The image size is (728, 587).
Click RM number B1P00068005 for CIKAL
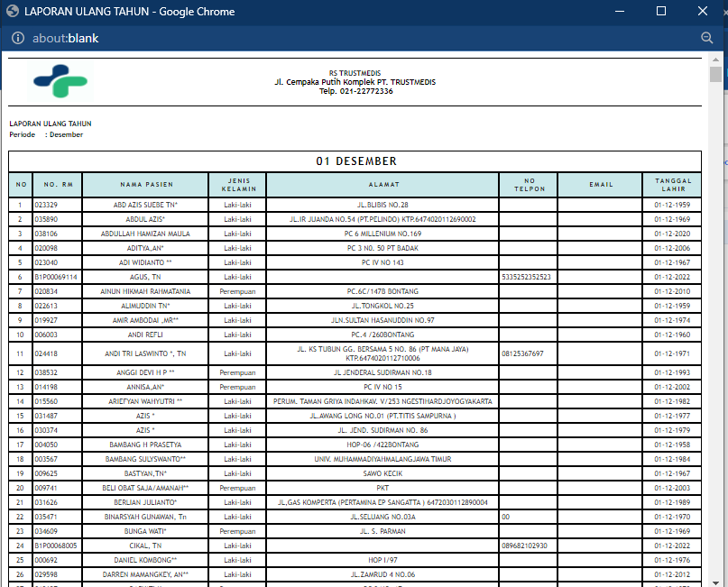(56, 546)
